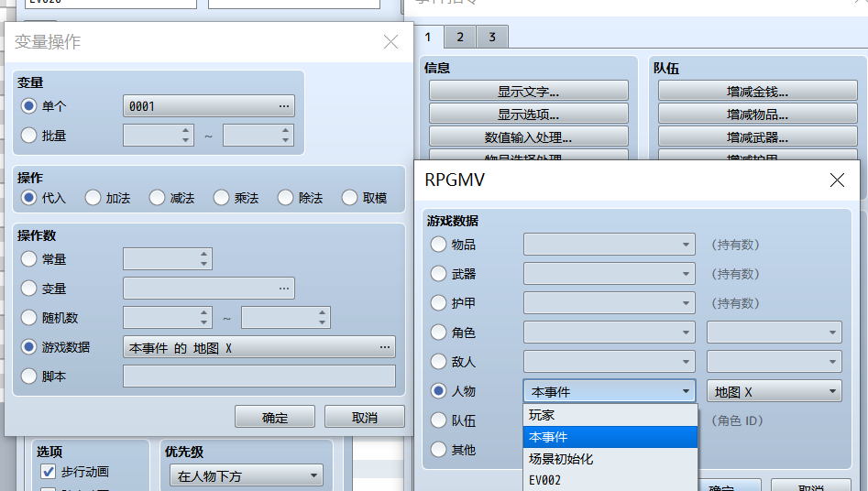This screenshot has height=491, width=868.
Task: Click the 显示文字... command button
Action: 529,91
